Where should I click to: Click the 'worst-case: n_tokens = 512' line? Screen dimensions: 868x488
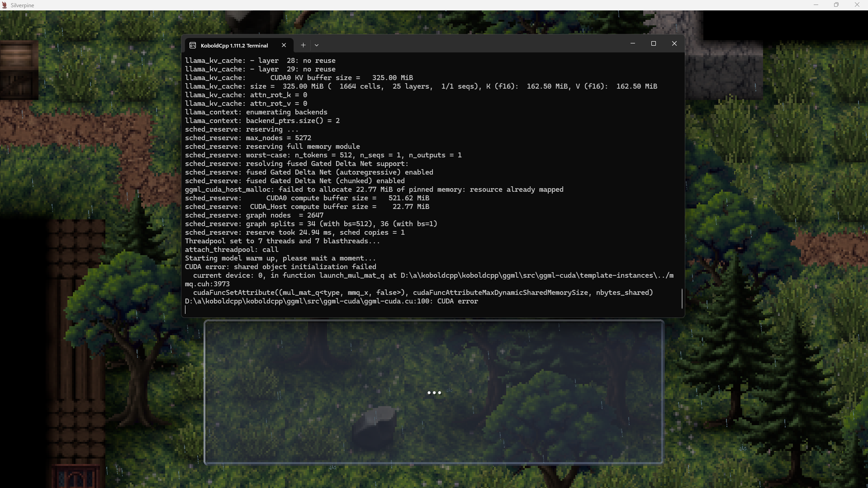point(323,155)
